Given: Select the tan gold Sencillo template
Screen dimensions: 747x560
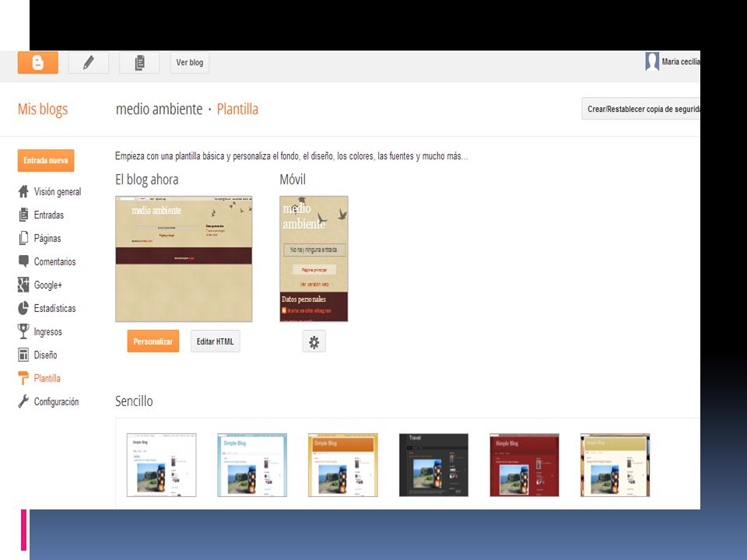Looking at the screenshot, I should 615,465.
